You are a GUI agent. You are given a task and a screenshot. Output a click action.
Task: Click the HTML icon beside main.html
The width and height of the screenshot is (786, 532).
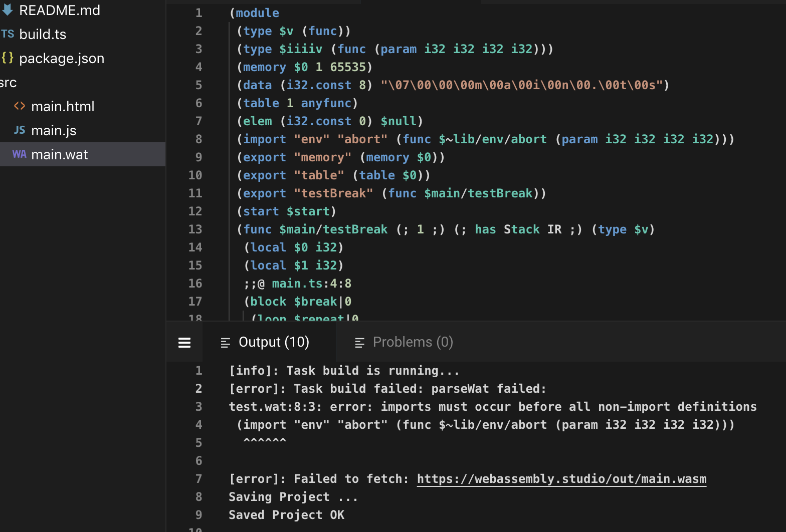pos(20,106)
